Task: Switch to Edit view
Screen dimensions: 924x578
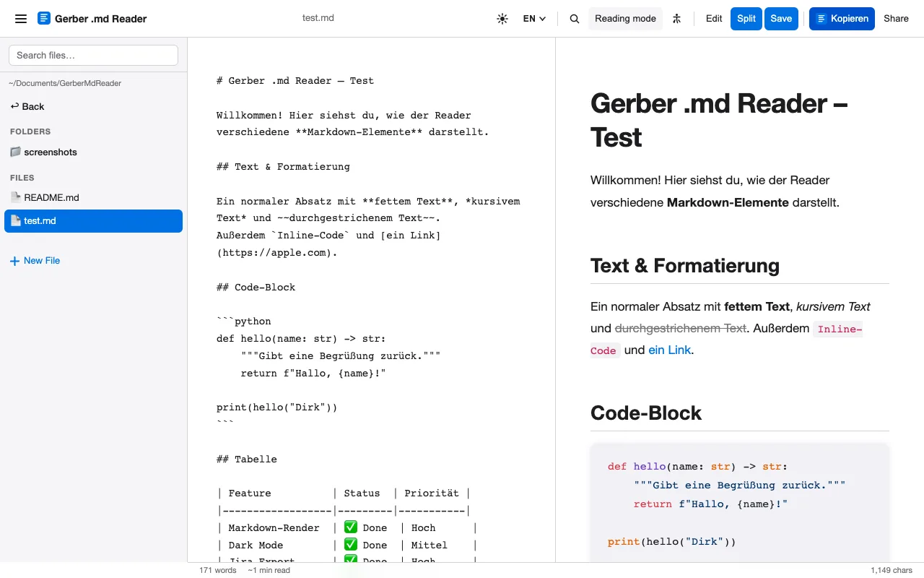Action: (x=714, y=19)
